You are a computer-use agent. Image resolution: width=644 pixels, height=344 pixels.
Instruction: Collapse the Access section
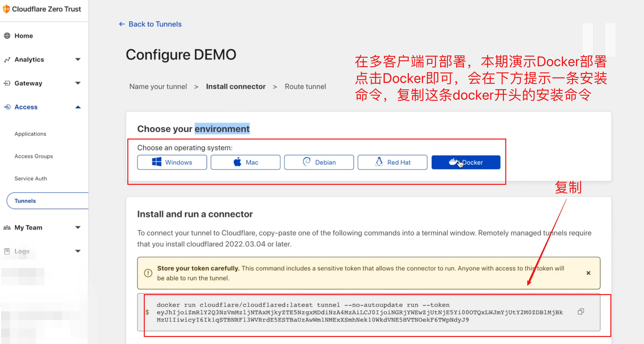click(78, 107)
